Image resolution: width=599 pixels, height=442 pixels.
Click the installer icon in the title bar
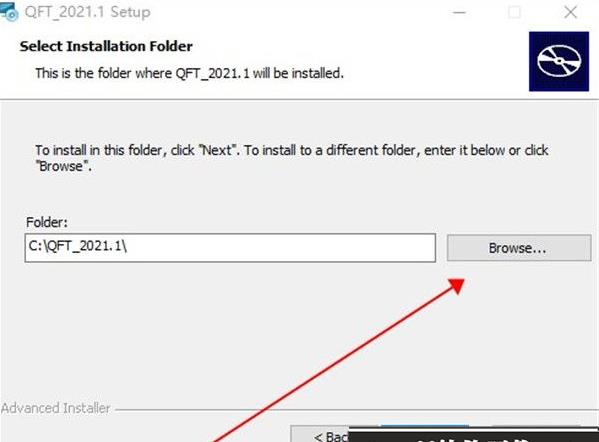click(x=8, y=11)
